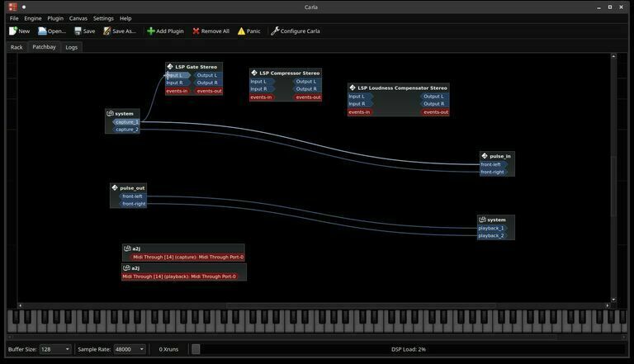Select front-left port on pulse_out node

[x=132, y=196]
